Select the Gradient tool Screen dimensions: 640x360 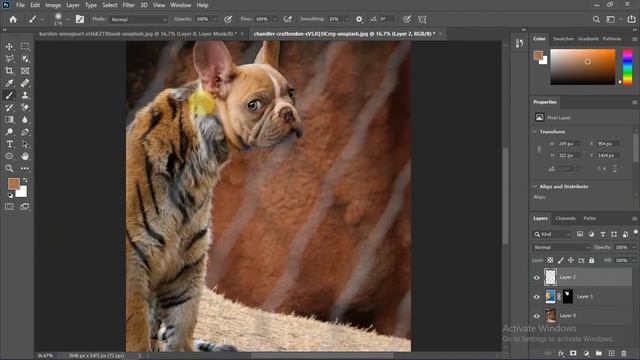[9, 120]
